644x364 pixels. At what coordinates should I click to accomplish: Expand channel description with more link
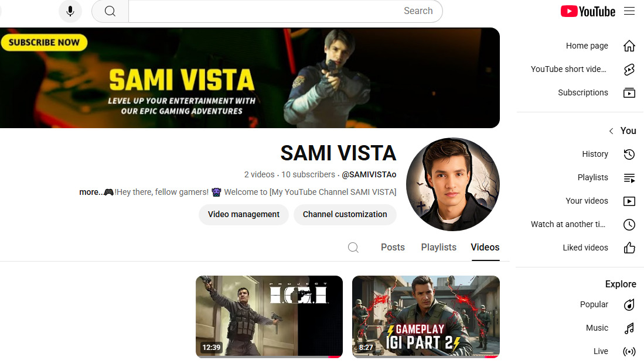click(x=90, y=192)
